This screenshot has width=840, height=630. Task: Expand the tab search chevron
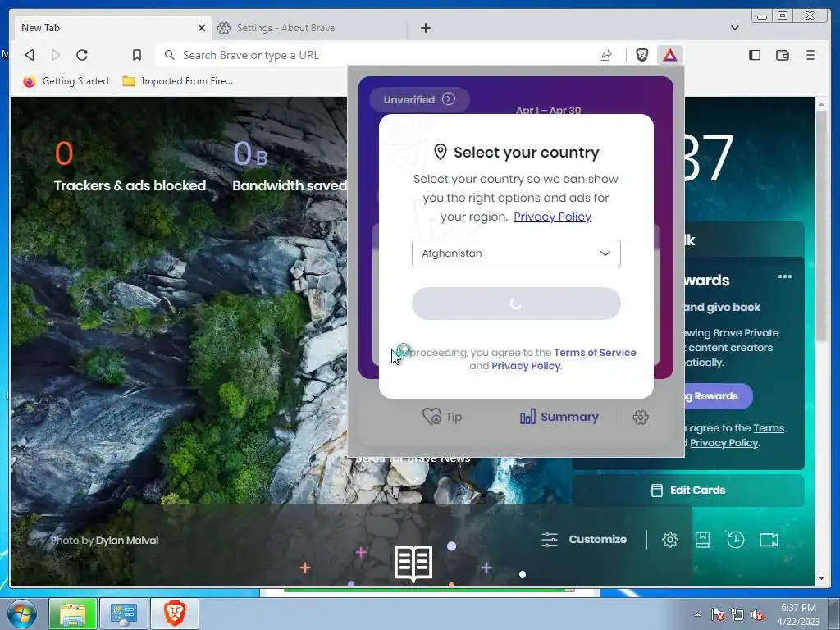tap(735, 28)
